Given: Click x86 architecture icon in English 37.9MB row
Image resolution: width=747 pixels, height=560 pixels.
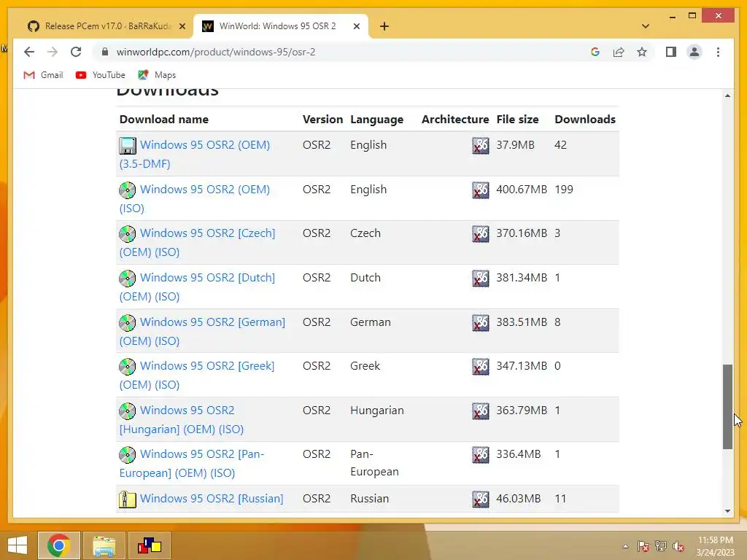Looking at the screenshot, I should coord(480,146).
